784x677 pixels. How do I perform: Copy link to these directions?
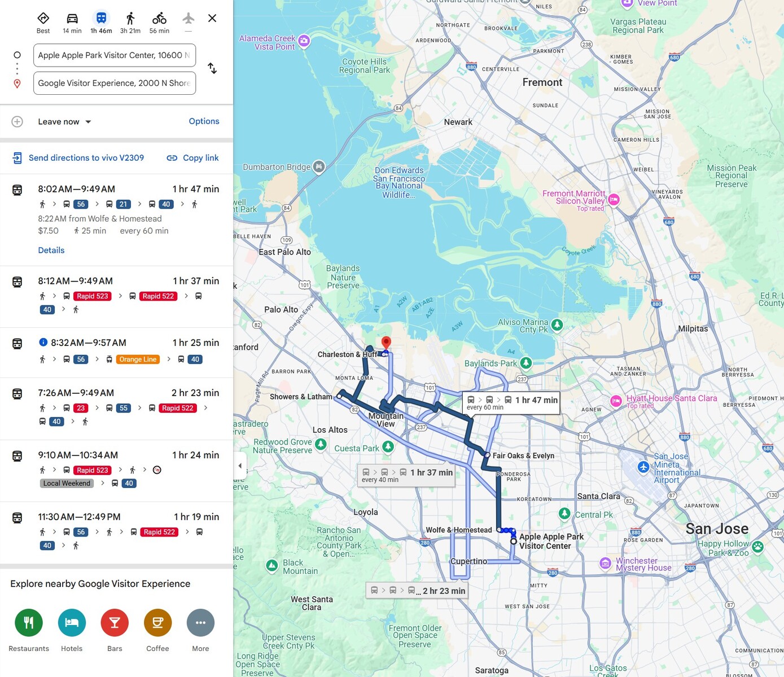pyautogui.click(x=192, y=158)
